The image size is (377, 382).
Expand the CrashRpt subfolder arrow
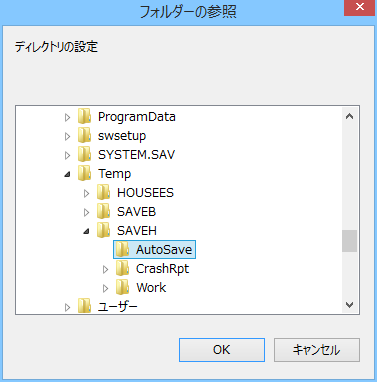coord(105,269)
